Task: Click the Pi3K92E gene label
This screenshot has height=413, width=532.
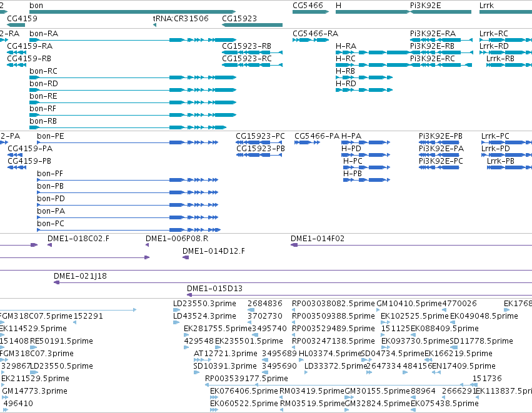Action: [426, 6]
